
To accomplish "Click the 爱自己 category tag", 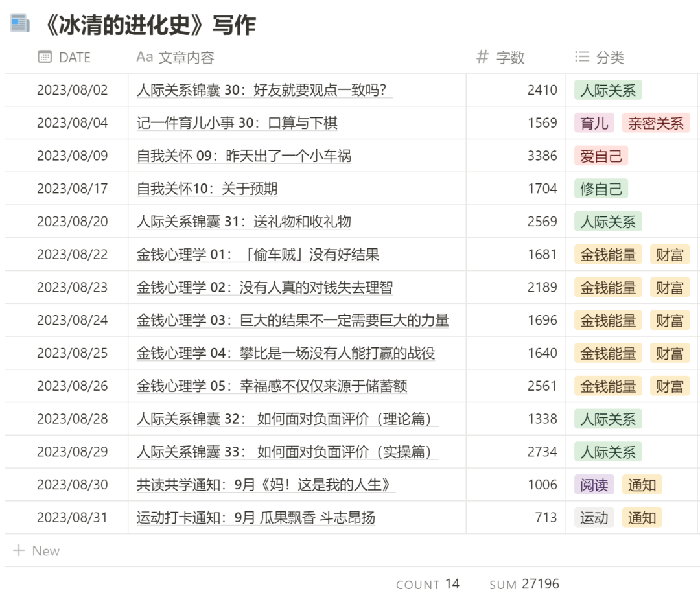I will click(x=601, y=156).
